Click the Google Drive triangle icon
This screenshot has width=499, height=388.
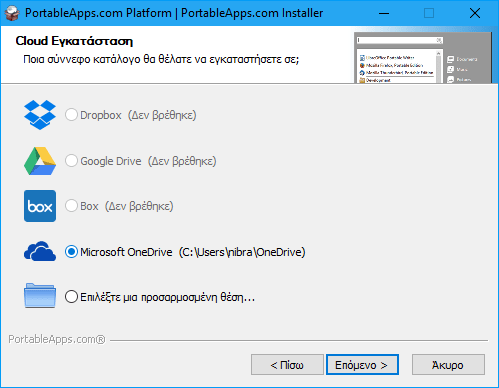pyautogui.click(x=40, y=161)
